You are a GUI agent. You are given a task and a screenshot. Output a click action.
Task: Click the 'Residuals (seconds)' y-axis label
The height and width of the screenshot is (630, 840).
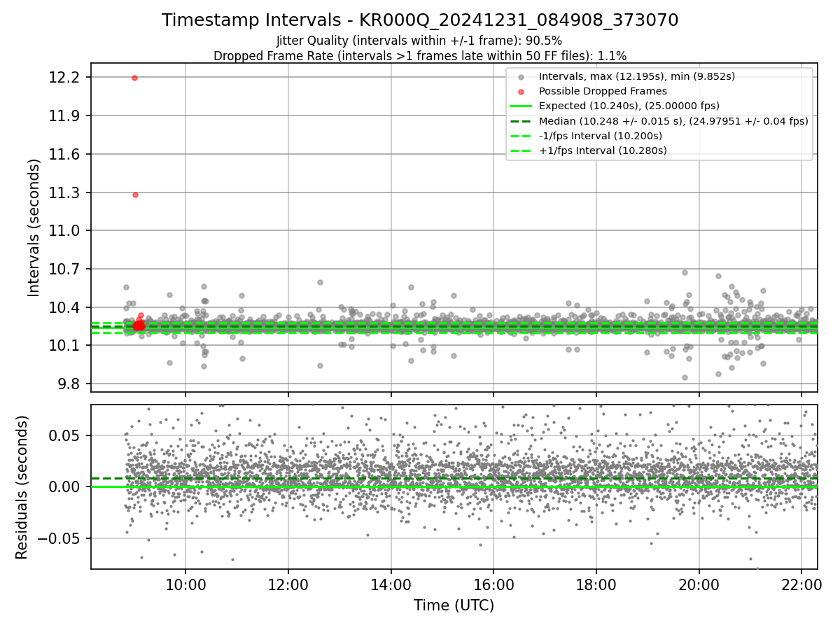pos(22,487)
